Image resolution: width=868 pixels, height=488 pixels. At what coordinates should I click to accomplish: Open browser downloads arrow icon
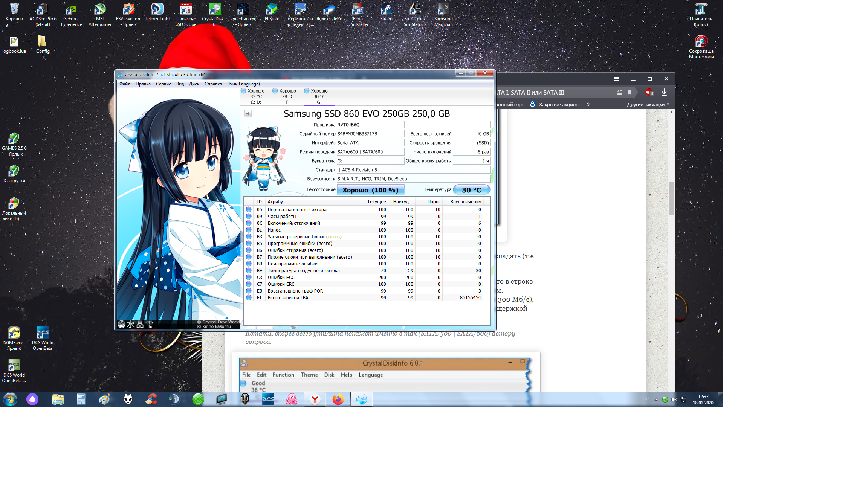tap(664, 92)
